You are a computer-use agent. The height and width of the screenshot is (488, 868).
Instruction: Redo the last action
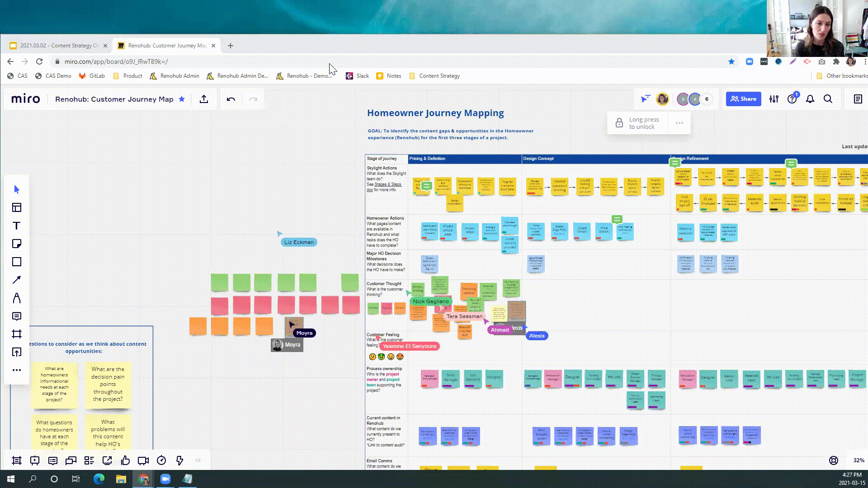pos(253,99)
